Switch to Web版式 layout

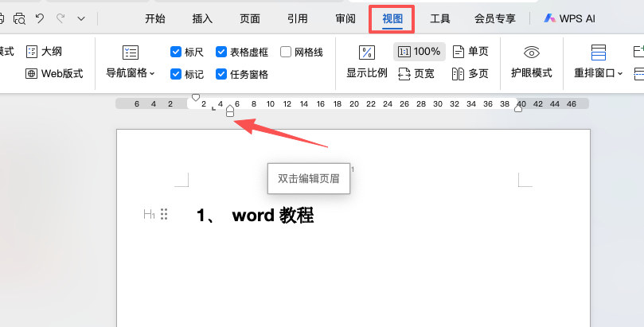click(x=54, y=74)
